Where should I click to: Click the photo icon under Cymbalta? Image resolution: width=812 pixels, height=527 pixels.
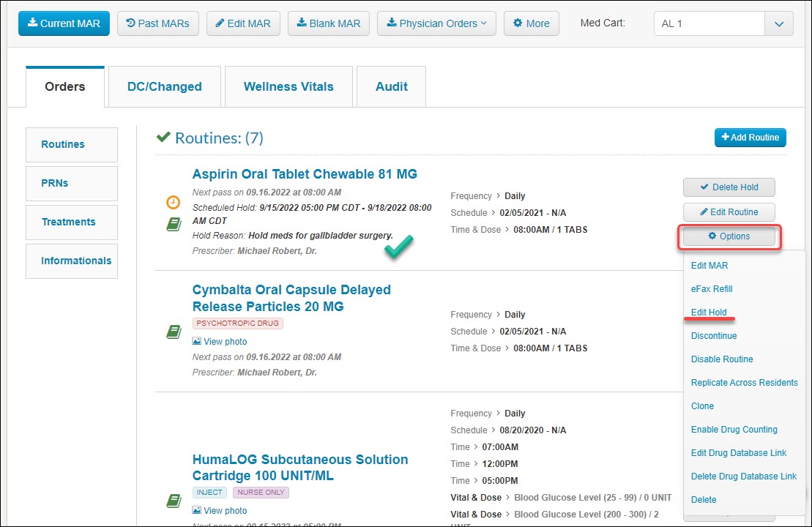tap(197, 341)
